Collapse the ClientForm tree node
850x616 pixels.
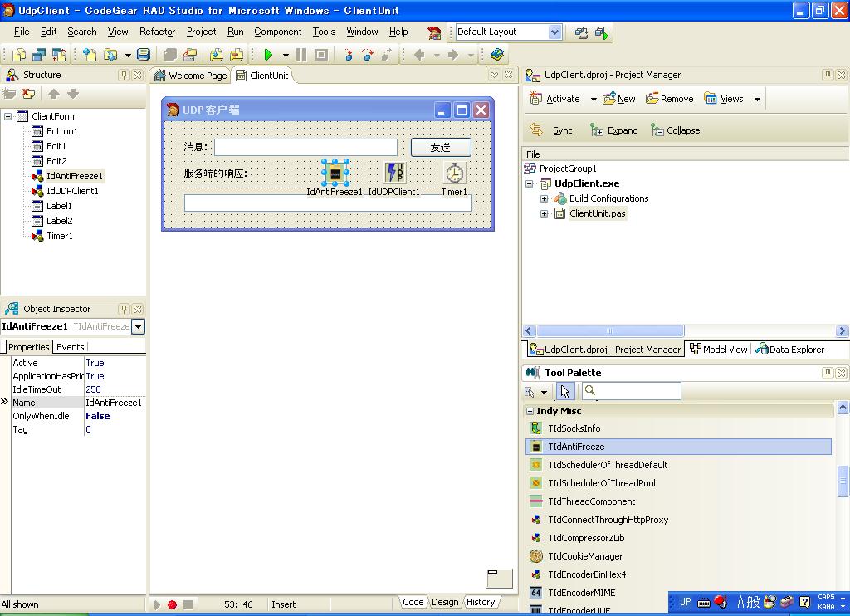[x=8, y=116]
